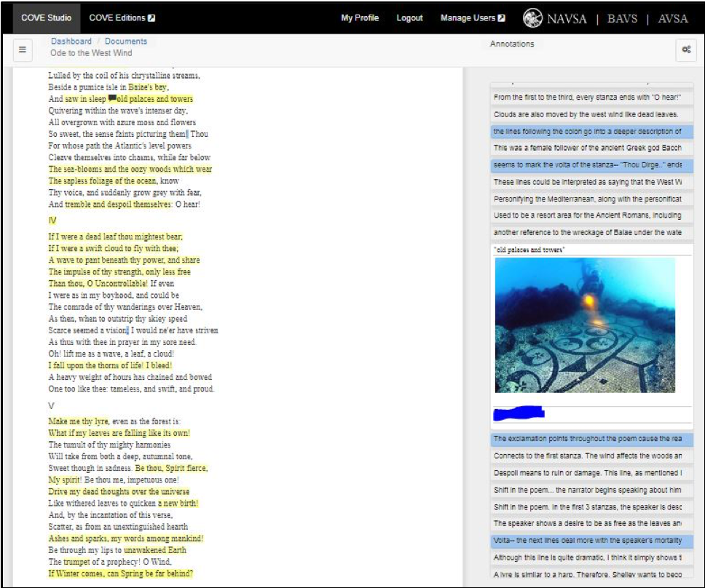Click highlighted 'Than thou, O Uncontrollable!'

98,283
